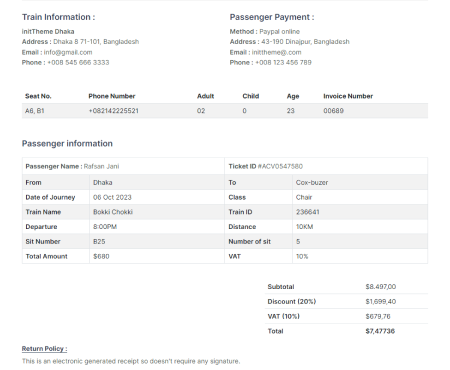450x370 pixels.
Task: Select the Subtotal $8.497,00 value
Action: click(x=381, y=287)
